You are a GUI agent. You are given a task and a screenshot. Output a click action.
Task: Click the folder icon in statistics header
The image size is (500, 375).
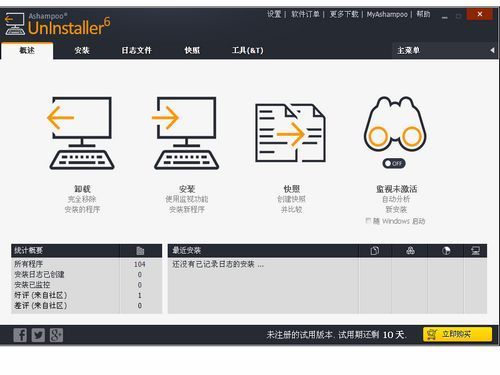[140, 251]
